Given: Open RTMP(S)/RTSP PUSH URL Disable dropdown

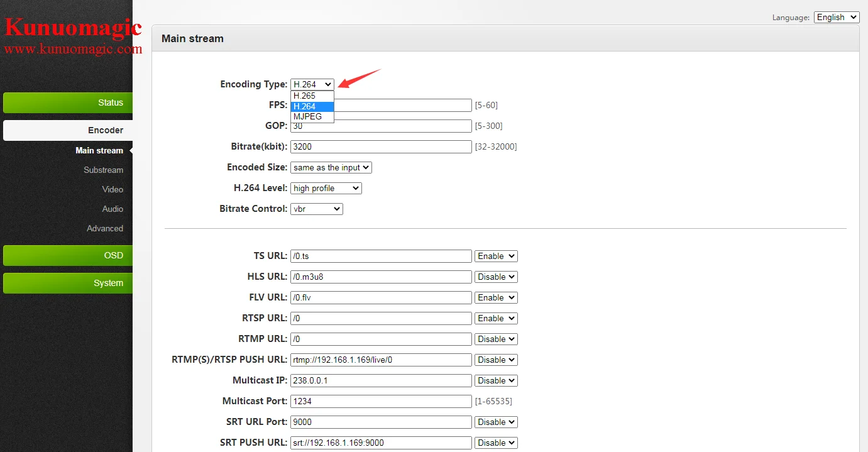Looking at the screenshot, I should pyautogui.click(x=496, y=360).
